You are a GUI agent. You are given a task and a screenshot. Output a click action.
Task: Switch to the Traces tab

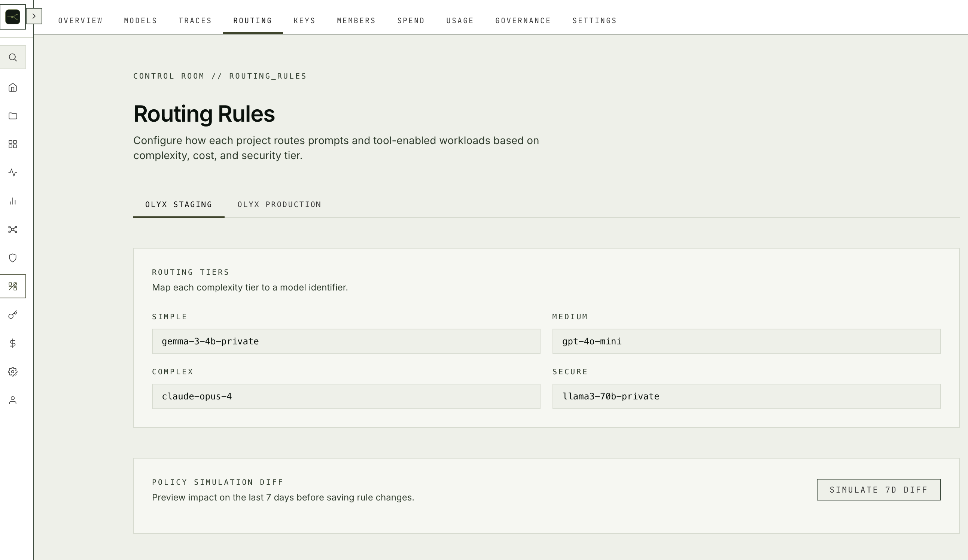pos(195,21)
